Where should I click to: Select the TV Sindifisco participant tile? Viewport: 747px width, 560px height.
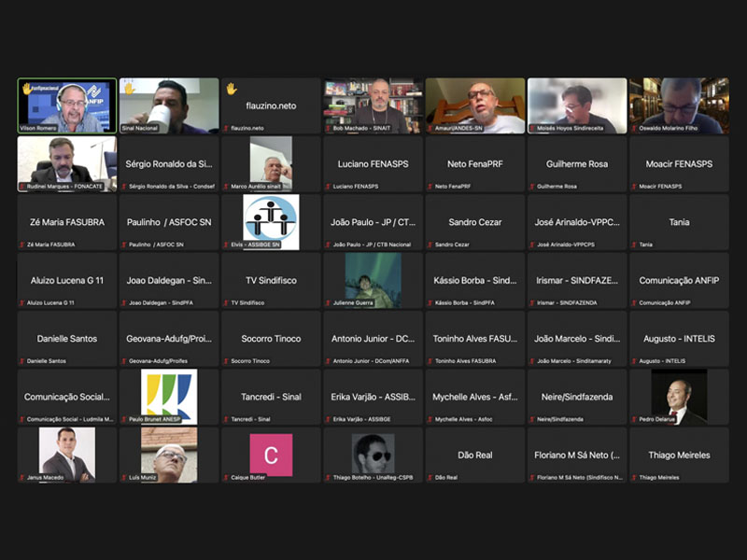click(x=271, y=280)
